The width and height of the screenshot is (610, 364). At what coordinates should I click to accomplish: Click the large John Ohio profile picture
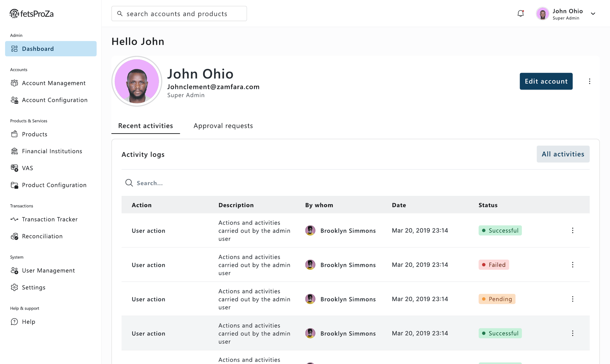137,81
